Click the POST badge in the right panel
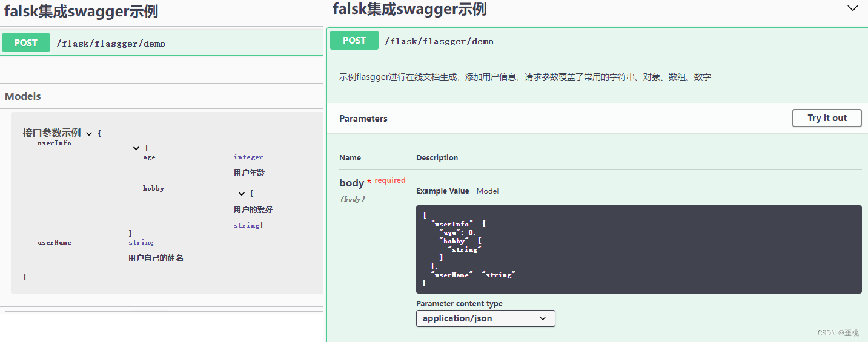 (x=354, y=41)
